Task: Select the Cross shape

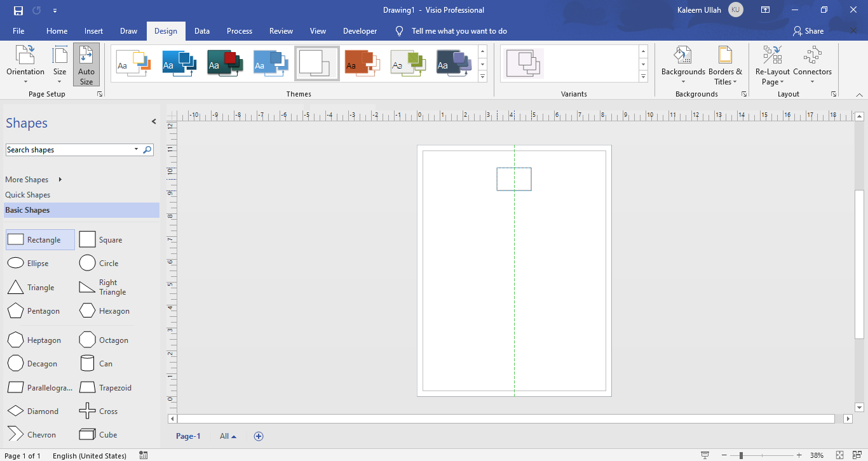Action: [99, 411]
